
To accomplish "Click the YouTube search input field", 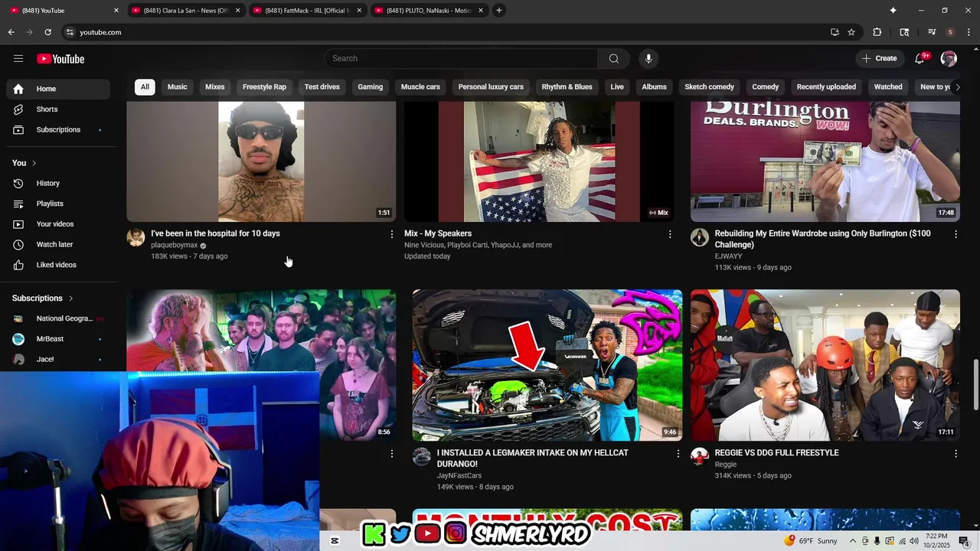I will (x=461, y=59).
